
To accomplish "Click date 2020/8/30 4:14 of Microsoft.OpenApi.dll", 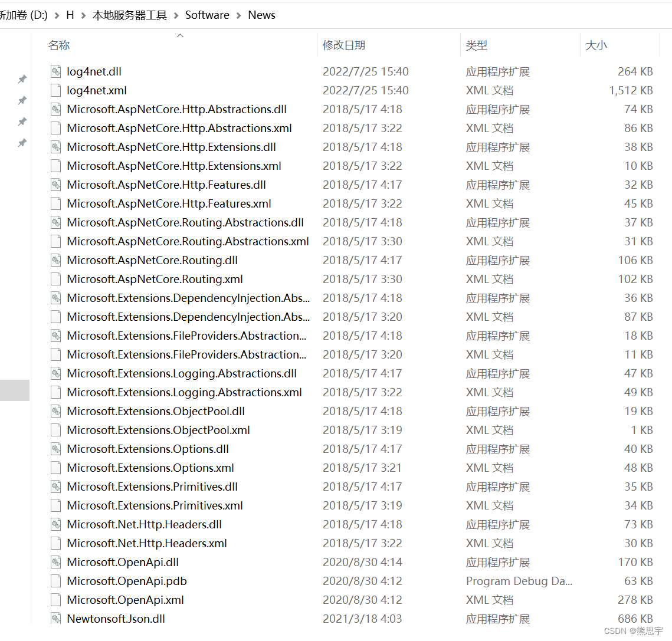I will point(362,562).
